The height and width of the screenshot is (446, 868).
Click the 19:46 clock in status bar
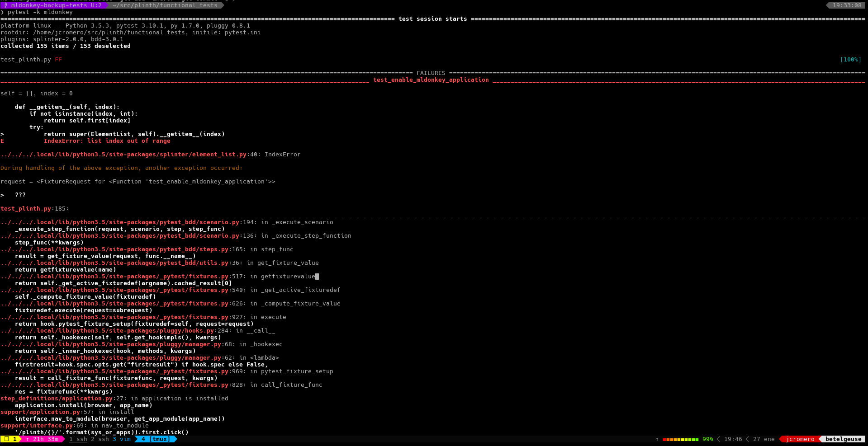[733, 439]
